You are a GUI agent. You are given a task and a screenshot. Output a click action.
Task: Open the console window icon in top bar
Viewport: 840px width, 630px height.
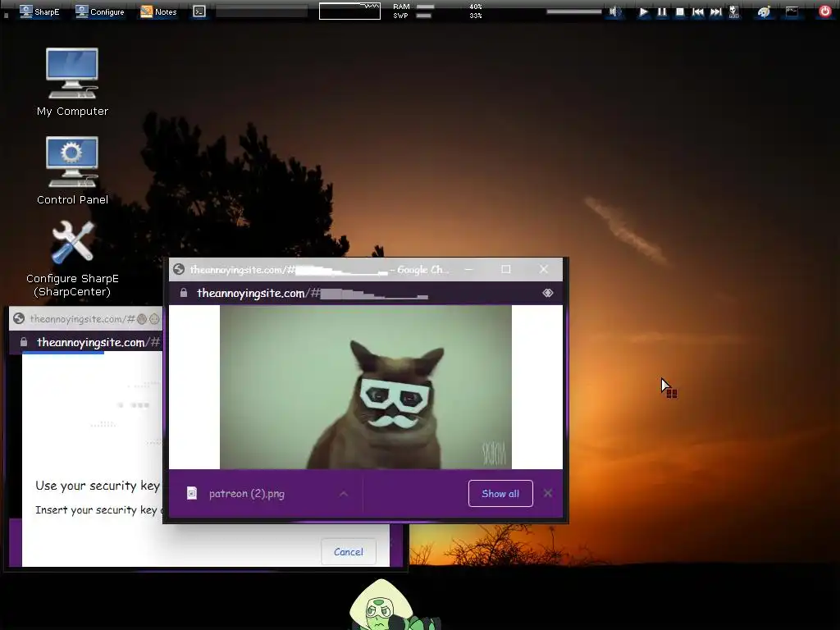(792, 11)
